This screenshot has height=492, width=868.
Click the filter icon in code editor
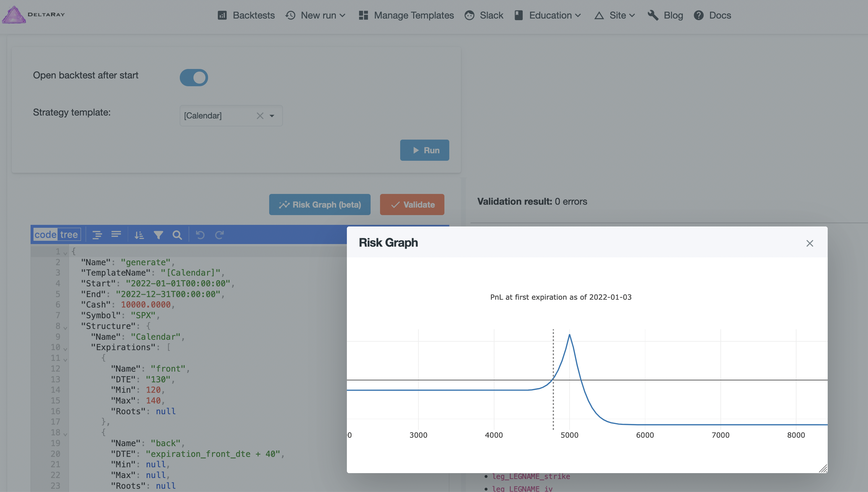point(157,234)
